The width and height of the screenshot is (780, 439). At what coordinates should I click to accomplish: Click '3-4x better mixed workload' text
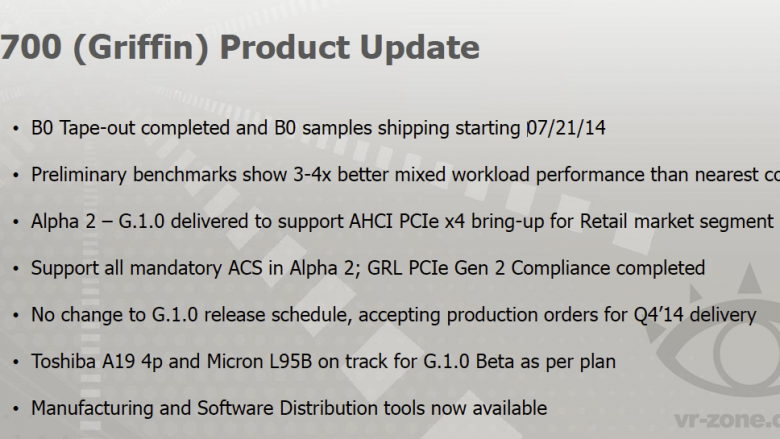point(411,175)
